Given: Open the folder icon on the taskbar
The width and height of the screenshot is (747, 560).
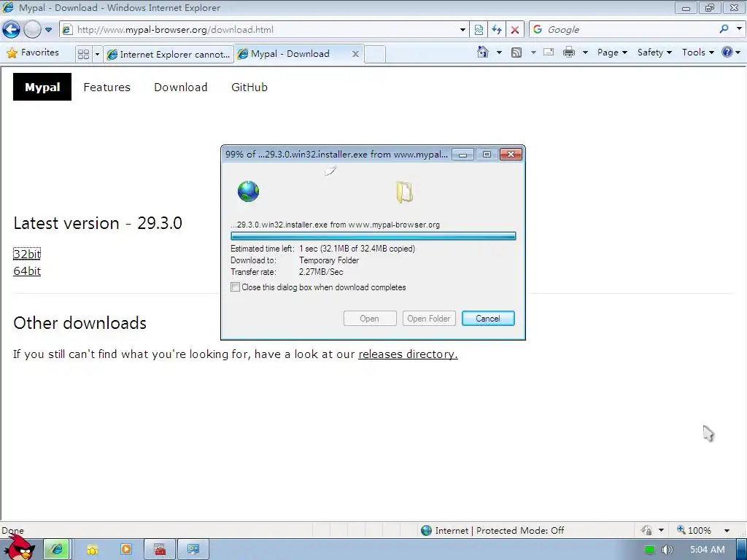Looking at the screenshot, I should pyautogui.click(x=92, y=550).
